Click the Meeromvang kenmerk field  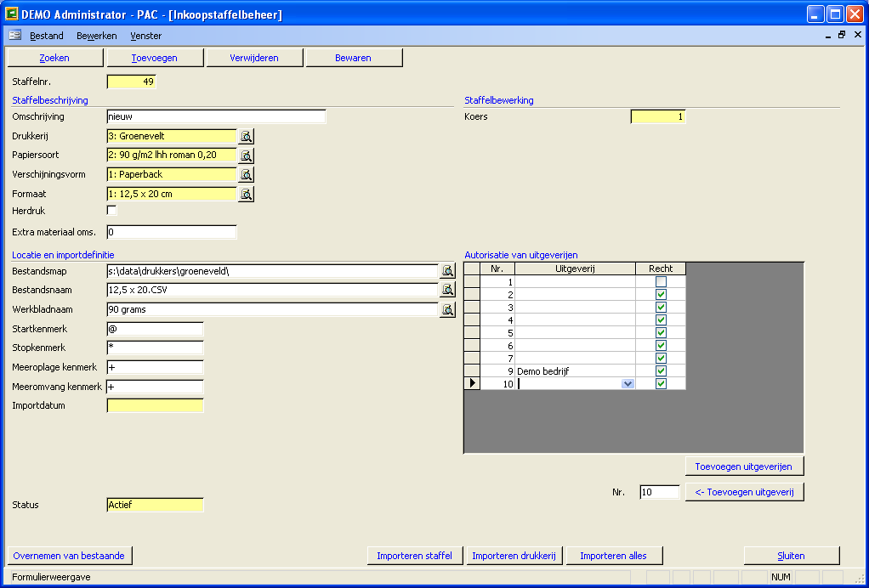[x=155, y=387]
